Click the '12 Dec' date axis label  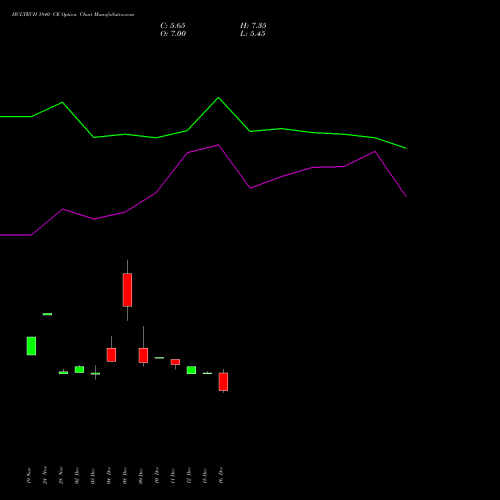pos(189,475)
